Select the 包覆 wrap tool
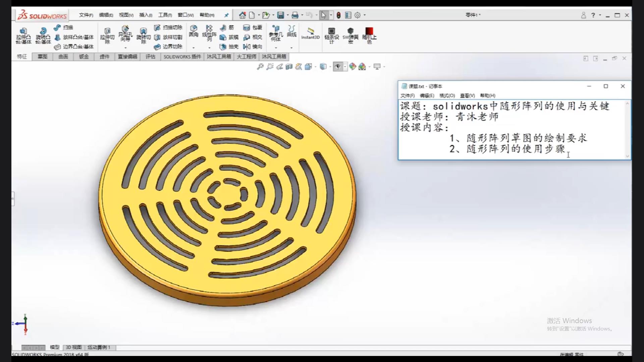This screenshot has height=362, width=644. coord(253,27)
